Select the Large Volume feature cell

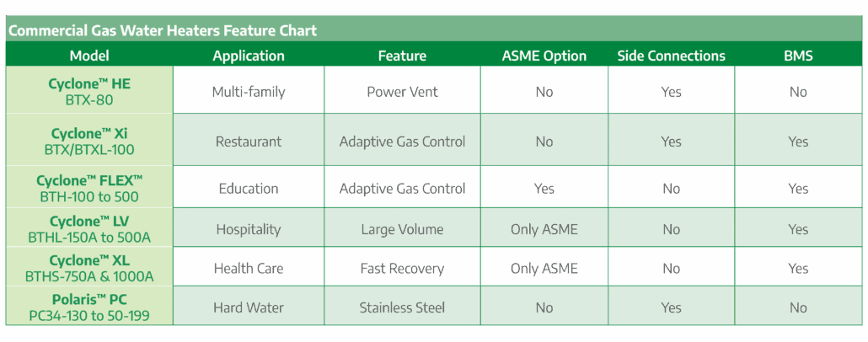tap(402, 228)
